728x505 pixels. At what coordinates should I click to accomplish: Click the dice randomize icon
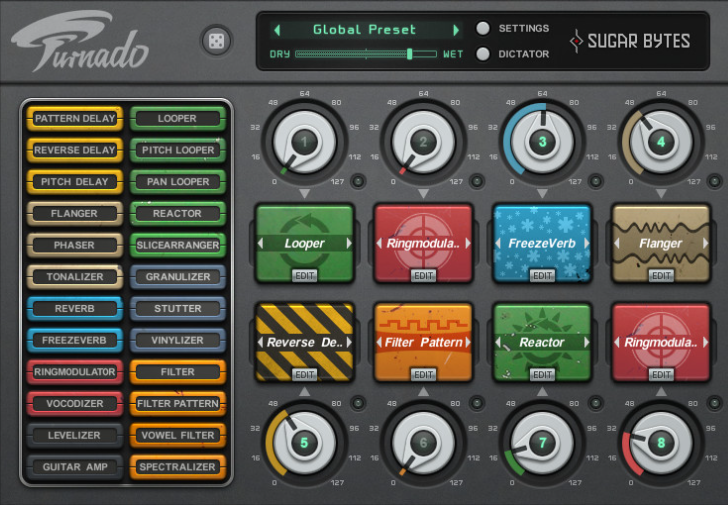[x=216, y=41]
